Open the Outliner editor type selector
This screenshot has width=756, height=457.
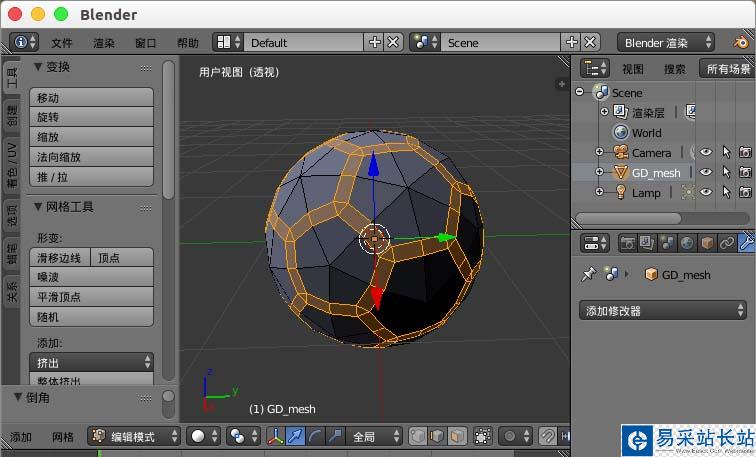coord(594,68)
